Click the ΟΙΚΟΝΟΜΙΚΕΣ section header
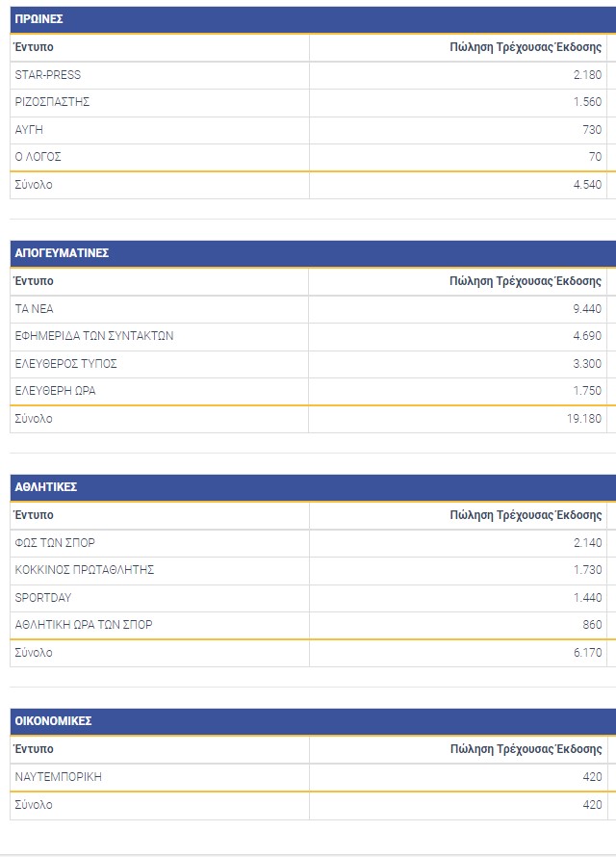Screen dimensions: 616x857 coord(54,721)
